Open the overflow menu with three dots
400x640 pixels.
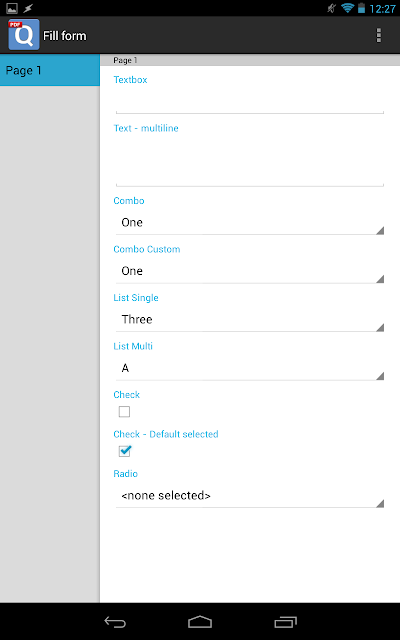tap(379, 36)
